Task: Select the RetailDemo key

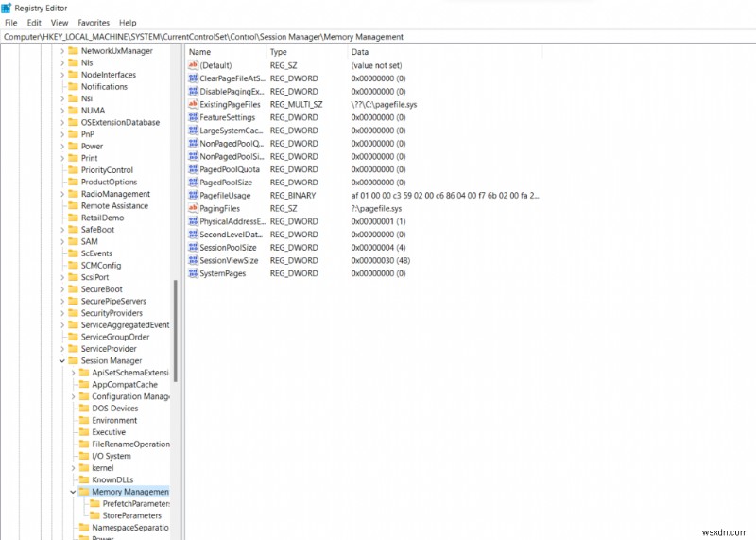Action: [102, 218]
